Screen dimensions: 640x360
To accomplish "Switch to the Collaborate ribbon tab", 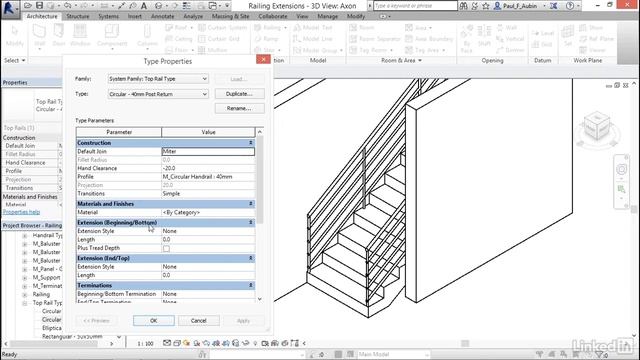I will (273, 16).
